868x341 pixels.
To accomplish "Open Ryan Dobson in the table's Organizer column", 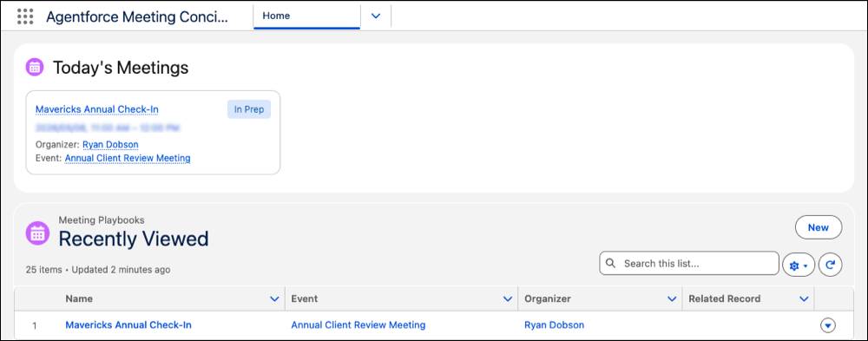I will pyautogui.click(x=554, y=325).
